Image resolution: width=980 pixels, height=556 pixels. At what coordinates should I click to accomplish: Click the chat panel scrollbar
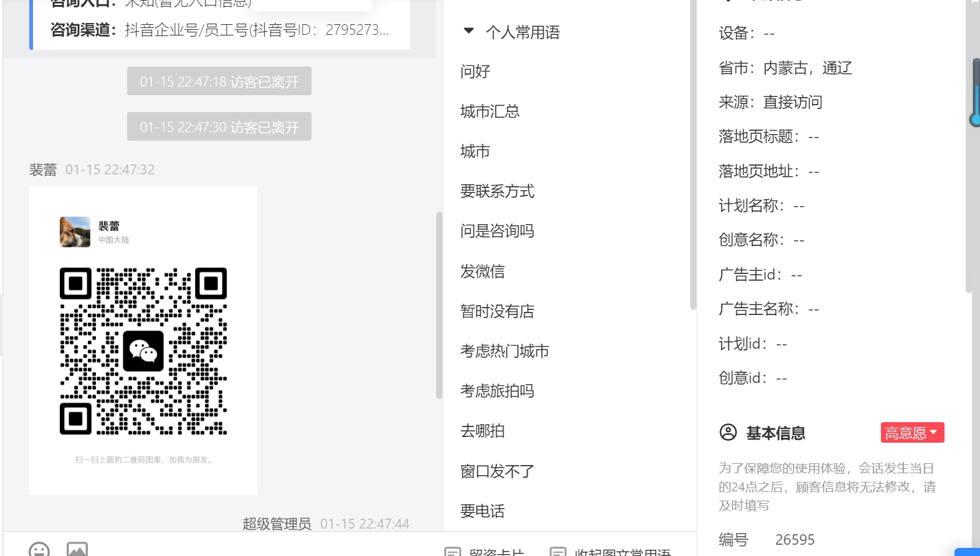point(439,305)
